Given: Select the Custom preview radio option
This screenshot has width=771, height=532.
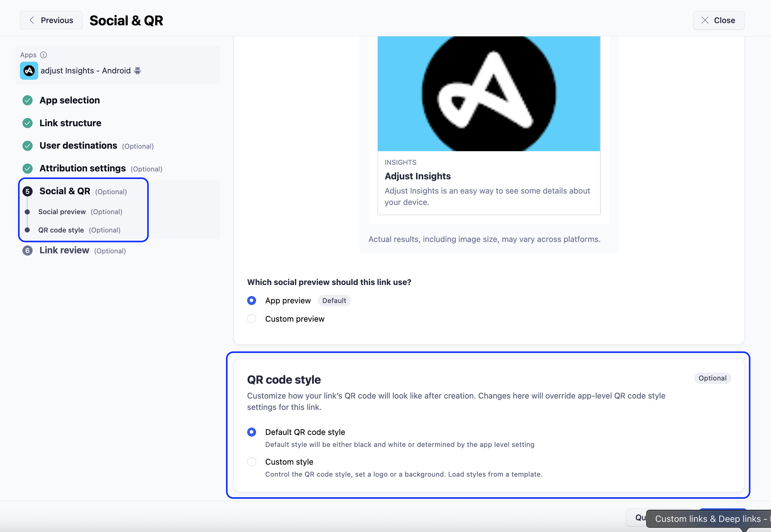Looking at the screenshot, I should [x=252, y=319].
